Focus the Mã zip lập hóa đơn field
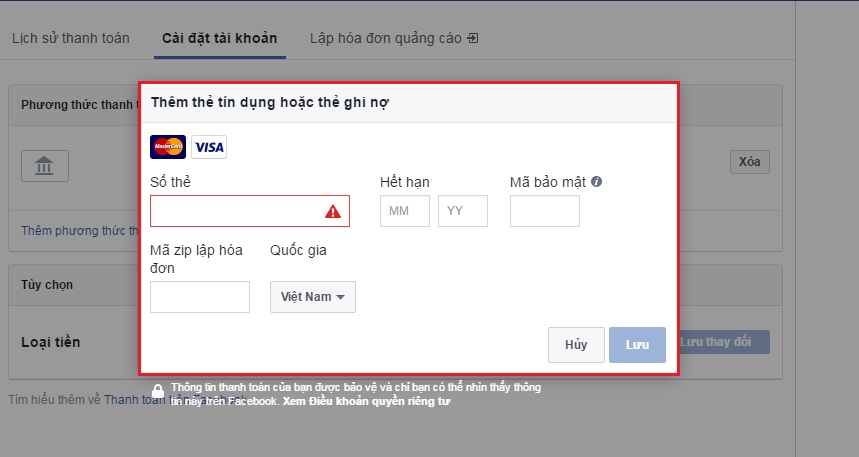859x457 pixels. click(x=200, y=297)
